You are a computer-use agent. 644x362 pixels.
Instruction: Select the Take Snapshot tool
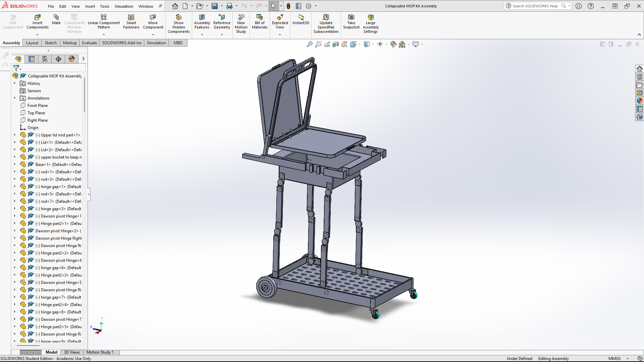351,17
